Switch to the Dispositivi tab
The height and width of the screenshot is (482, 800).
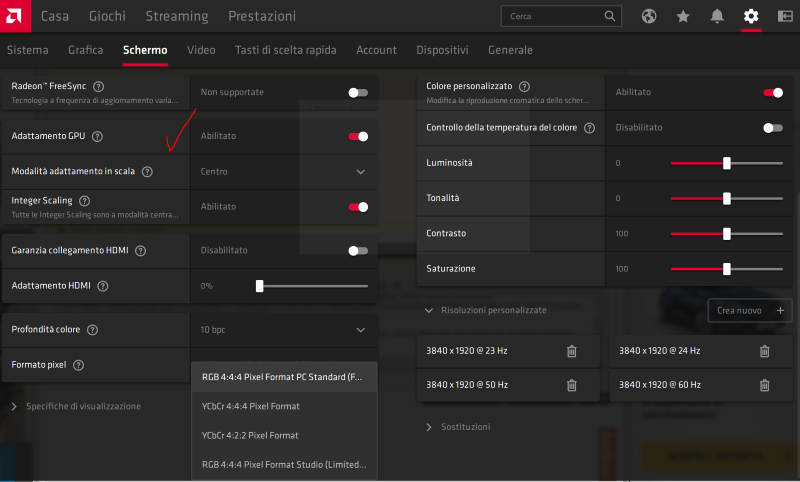coord(442,50)
